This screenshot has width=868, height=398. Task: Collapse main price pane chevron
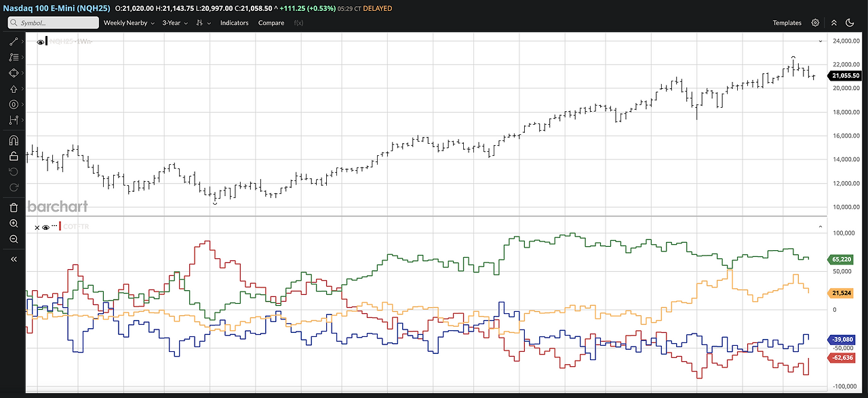(x=821, y=41)
